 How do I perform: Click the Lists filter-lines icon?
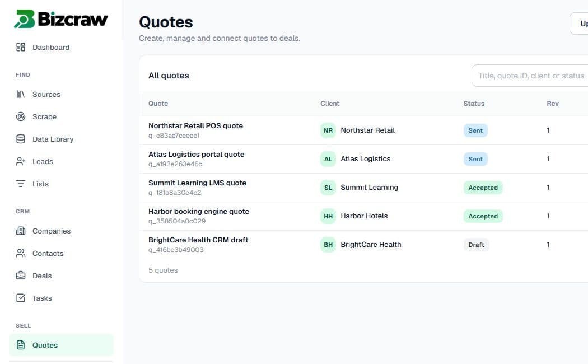coord(21,184)
